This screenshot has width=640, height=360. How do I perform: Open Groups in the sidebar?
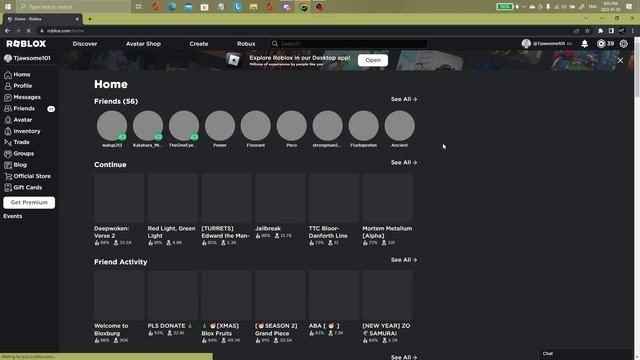(19, 153)
